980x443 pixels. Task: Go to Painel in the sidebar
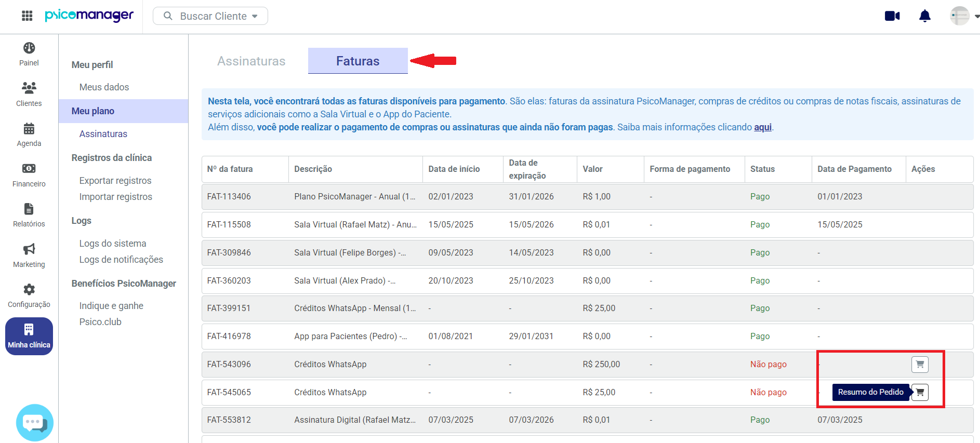(x=29, y=54)
